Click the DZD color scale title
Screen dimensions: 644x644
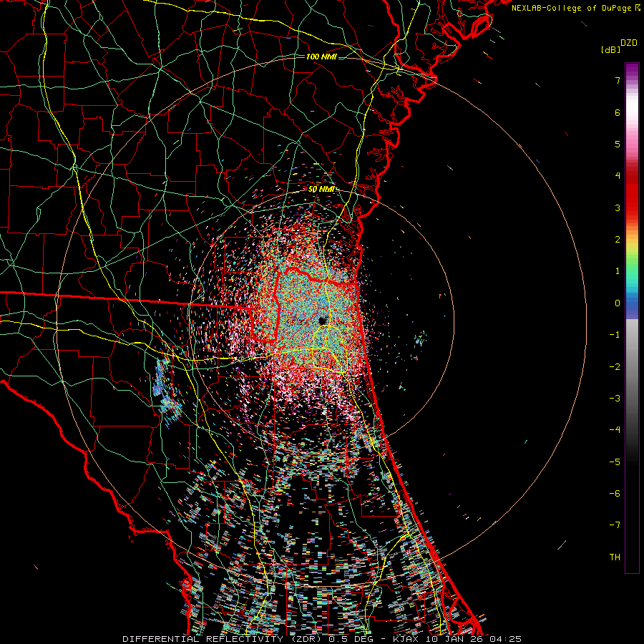(x=629, y=43)
